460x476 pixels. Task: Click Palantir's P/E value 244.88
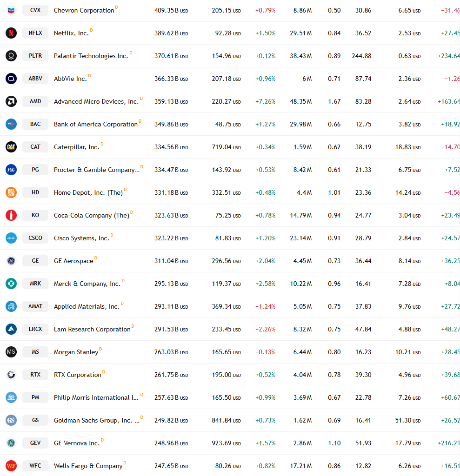tap(361, 56)
